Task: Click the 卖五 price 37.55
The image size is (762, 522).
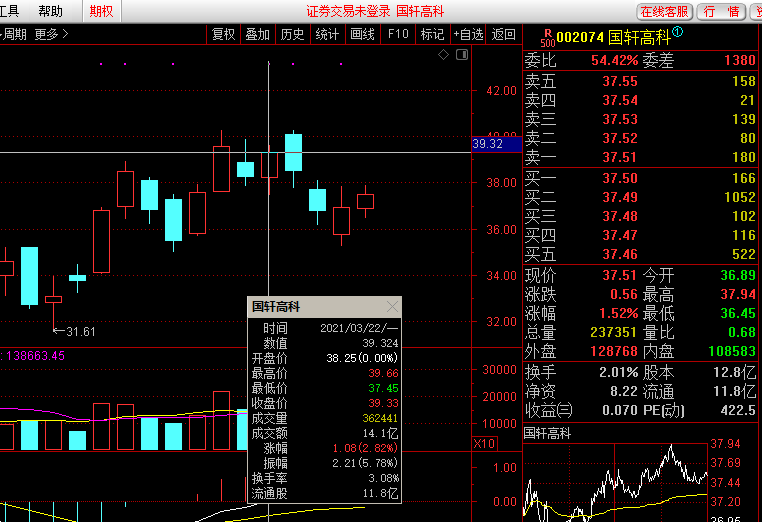Action: (620, 82)
